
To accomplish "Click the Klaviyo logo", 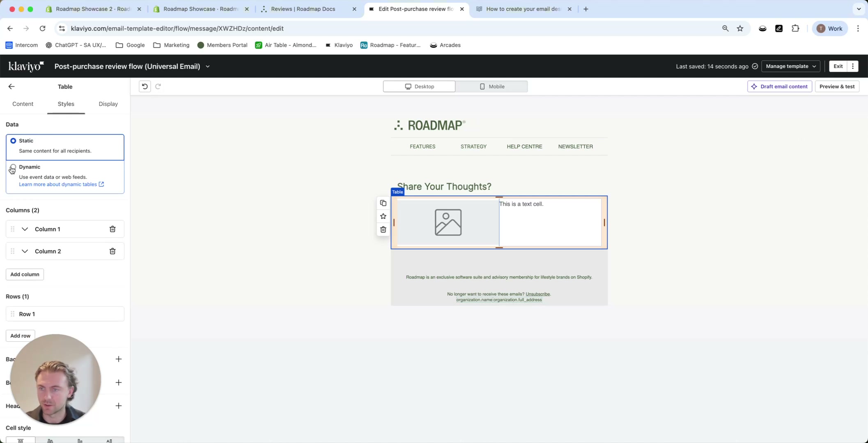I will pyautogui.click(x=25, y=66).
